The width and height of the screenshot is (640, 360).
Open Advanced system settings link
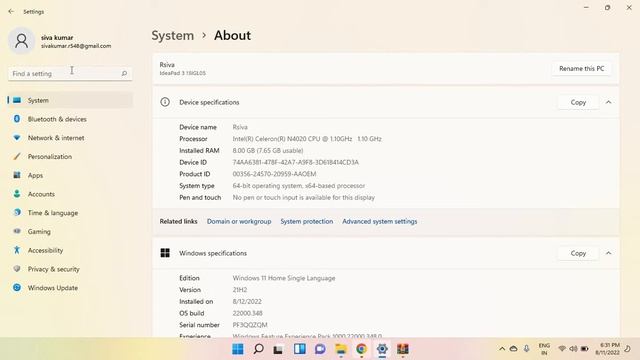(380, 221)
